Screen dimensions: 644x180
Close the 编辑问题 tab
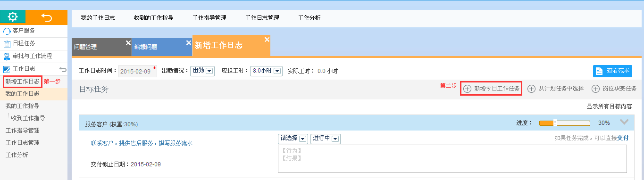189,43
